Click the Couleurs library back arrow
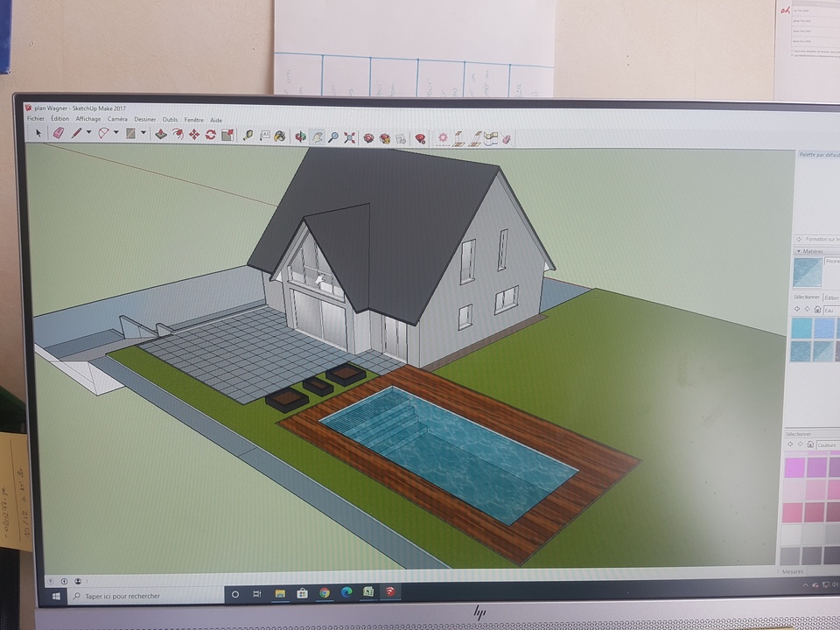Screen dimensions: 840x630 click(x=790, y=444)
